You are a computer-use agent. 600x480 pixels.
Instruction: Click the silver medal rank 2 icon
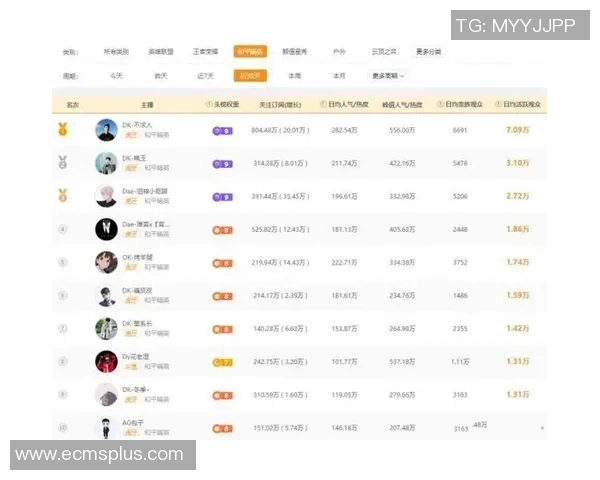click(x=62, y=162)
